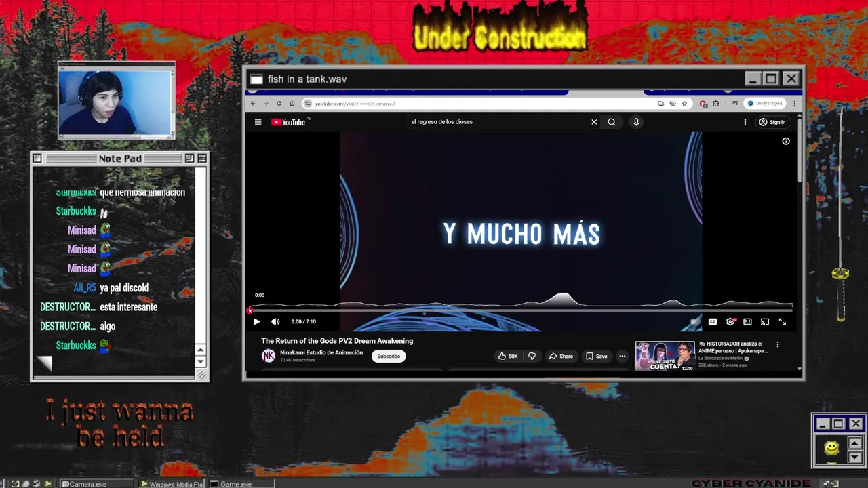The height and width of the screenshot is (488, 868).
Task: Click crossed-out eye icon in address bar
Action: (673, 104)
